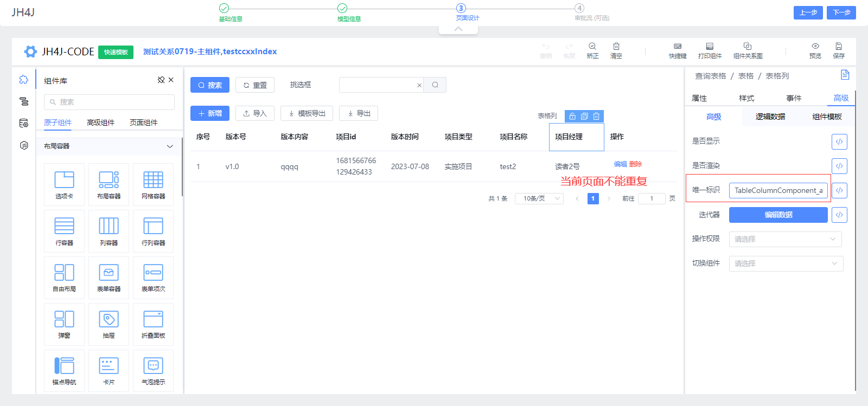Click the 删除 link in table row
The width and height of the screenshot is (868, 406).
[635, 164]
